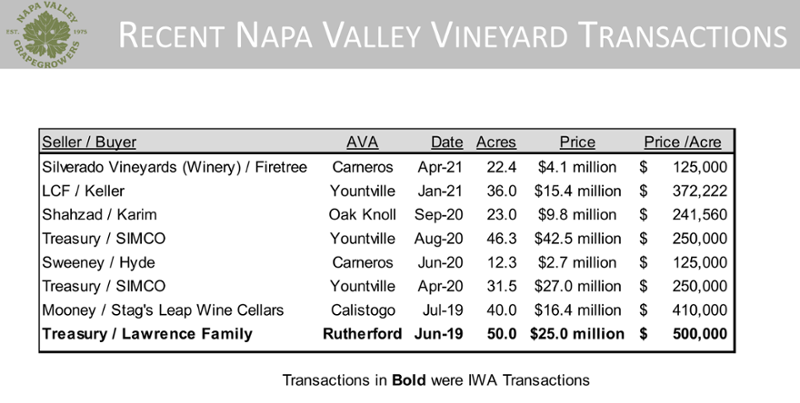
Task: Select Mooney / Stag's Leap Wine Cellars
Action: [x=163, y=310]
